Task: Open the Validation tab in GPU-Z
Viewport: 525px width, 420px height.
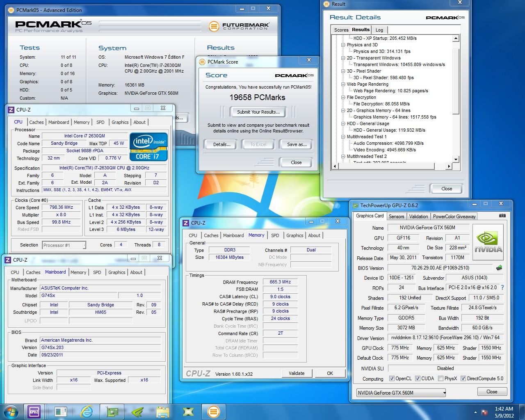Action: pyautogui.click(x=418, y=217)
